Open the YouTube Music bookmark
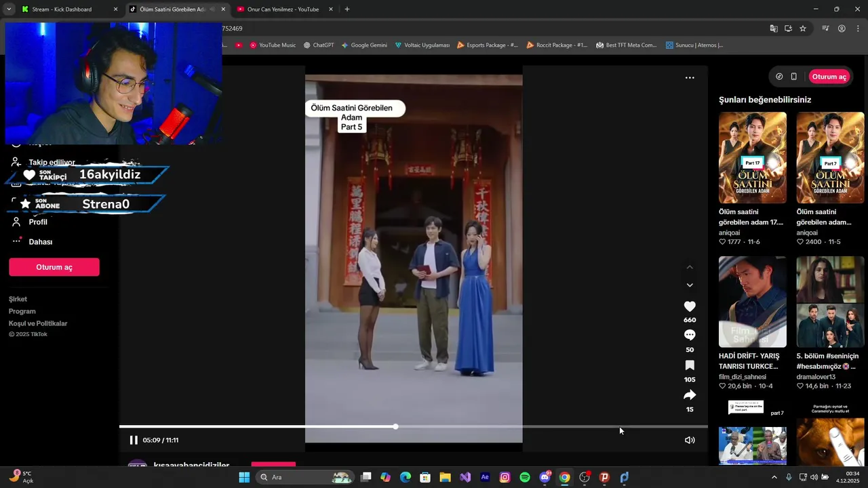The image size is (868, 488). [273, 45]
